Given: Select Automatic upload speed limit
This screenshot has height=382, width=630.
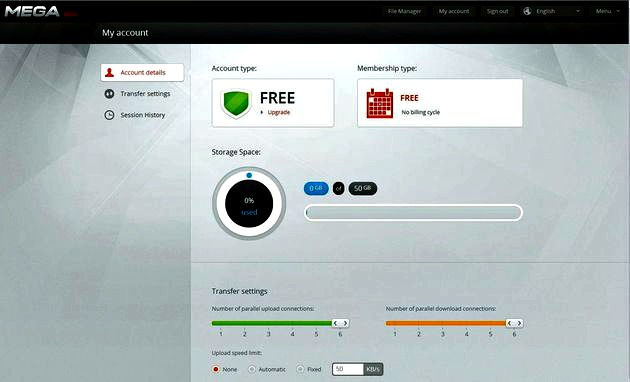Looking at the screenshot, I should (x=252, y=369).
